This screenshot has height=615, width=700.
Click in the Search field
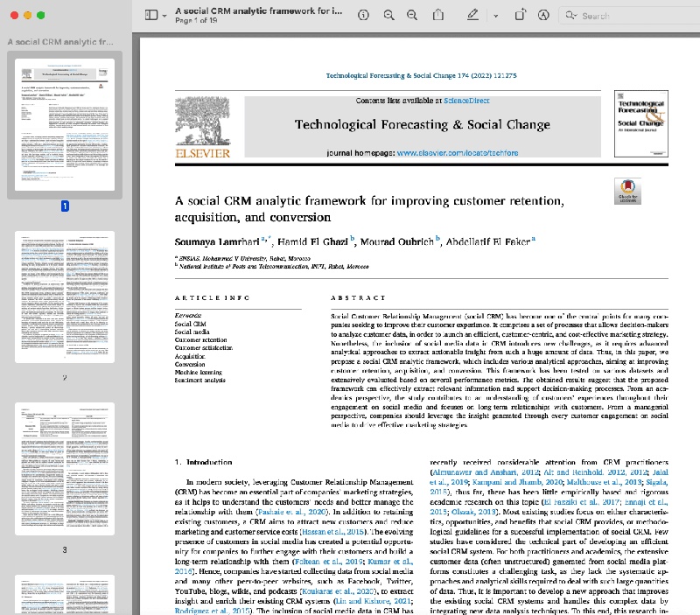tap(629, 16)
